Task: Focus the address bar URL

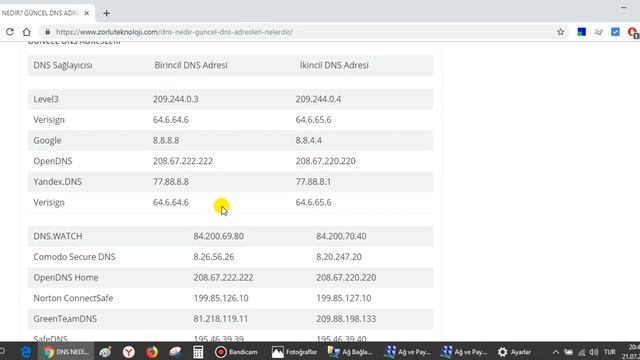Action: point(174,32)
